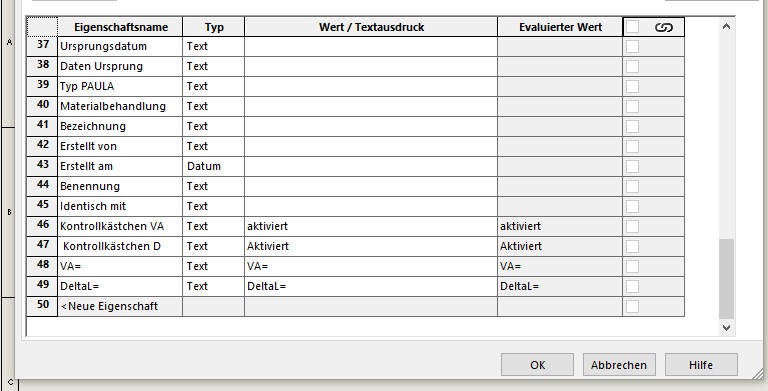This screenshot has height=391, width=768.
Task: Select the top-left corner cell of table
Action: click(43, 27)
